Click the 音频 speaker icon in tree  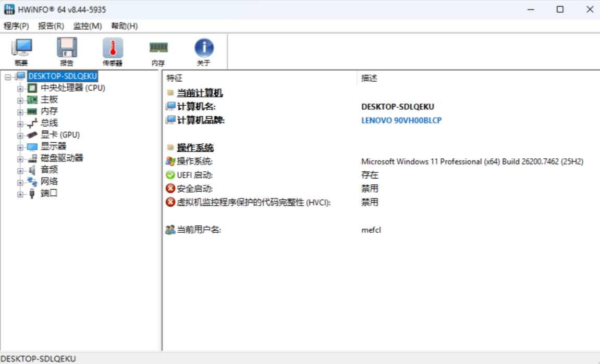tap(32, 170)
